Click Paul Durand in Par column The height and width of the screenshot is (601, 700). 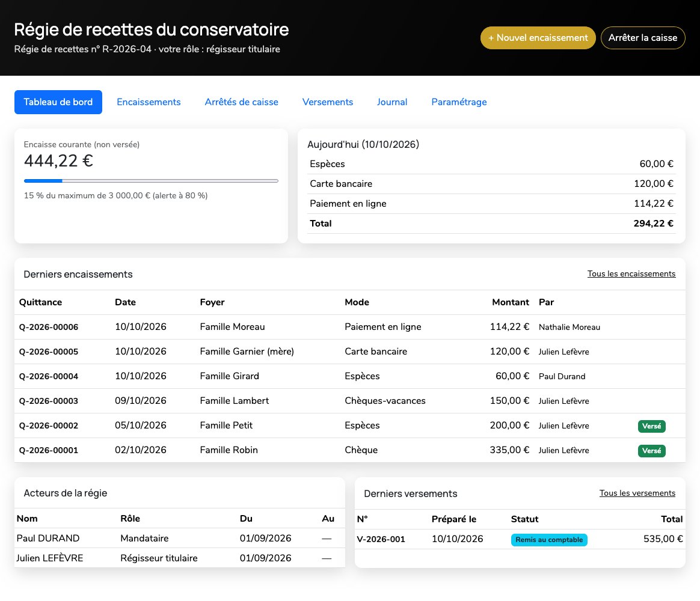562,376
